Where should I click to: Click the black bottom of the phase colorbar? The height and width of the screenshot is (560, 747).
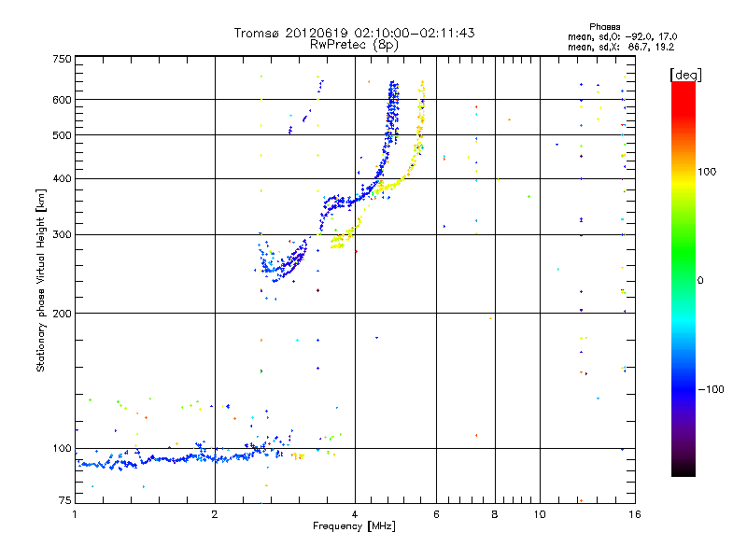[684, 469]
